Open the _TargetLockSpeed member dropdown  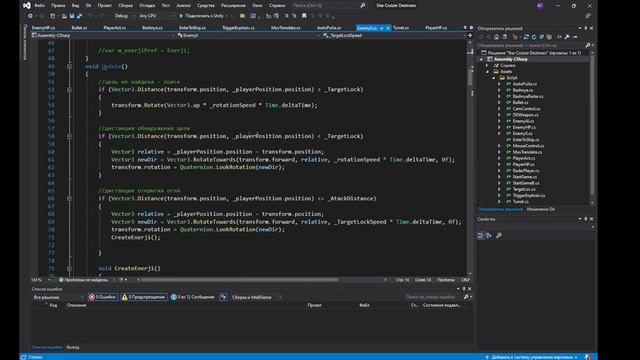click(393, 36)
